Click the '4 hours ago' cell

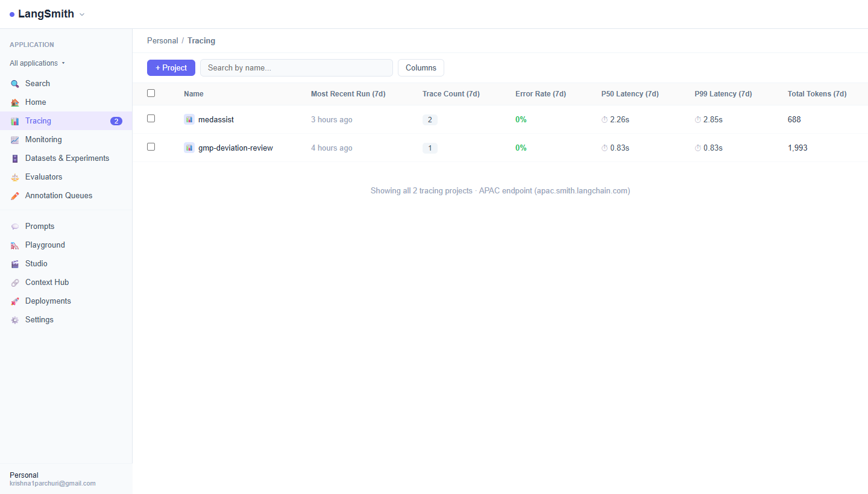pyautogui.click(x=332, y=148)
